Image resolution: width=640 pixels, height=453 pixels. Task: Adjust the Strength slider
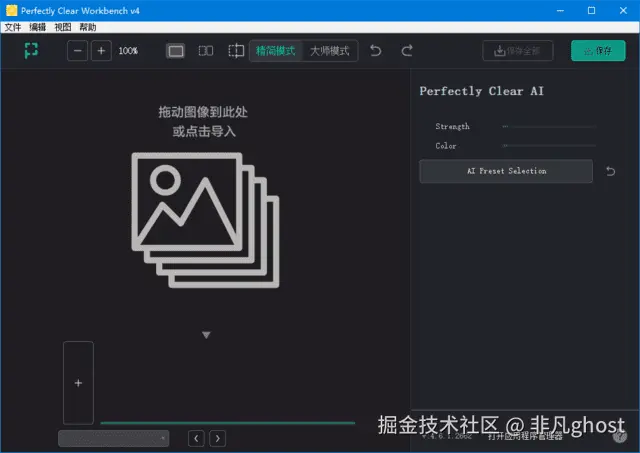point(549,127)
